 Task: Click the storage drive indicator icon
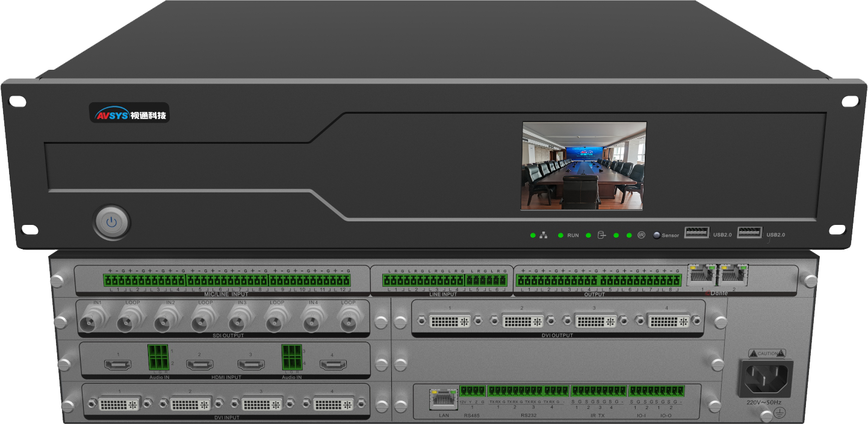601,235
